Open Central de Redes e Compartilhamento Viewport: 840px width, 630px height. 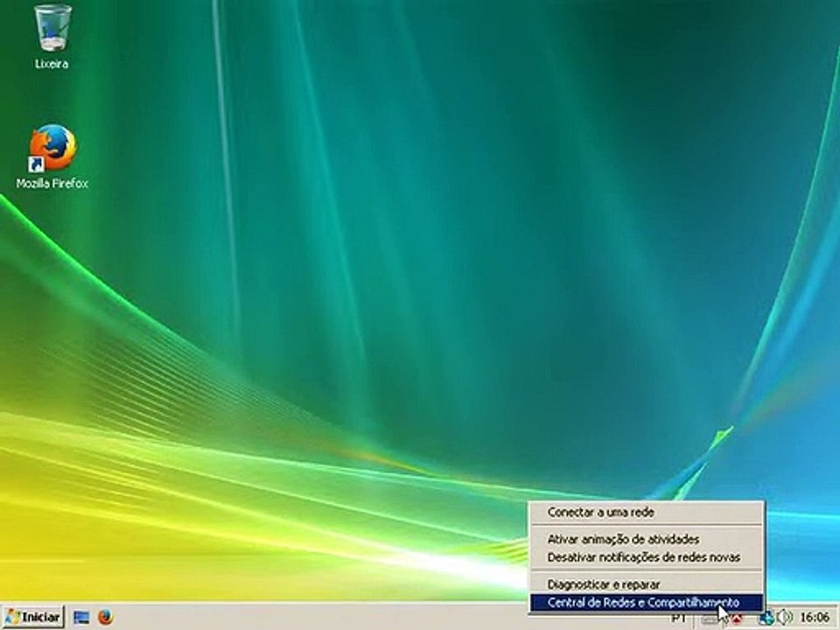646,603
